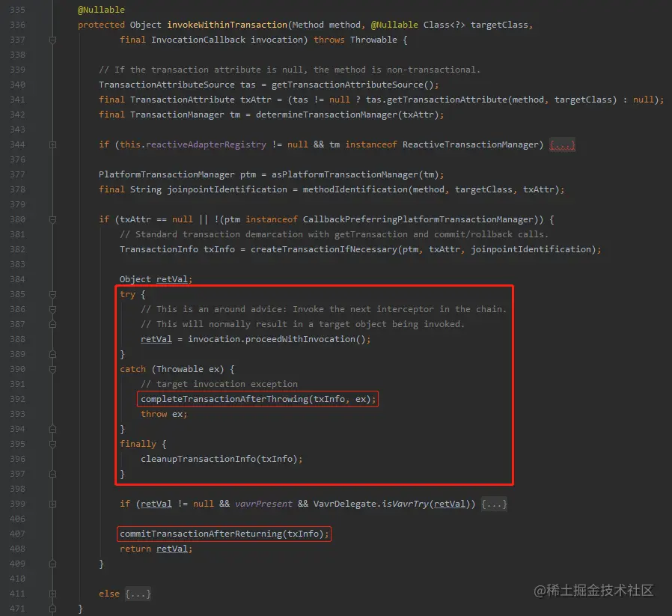Click InvocationCallback type on line 337
This screenshot has height=616, width=672.
point(198,40)
